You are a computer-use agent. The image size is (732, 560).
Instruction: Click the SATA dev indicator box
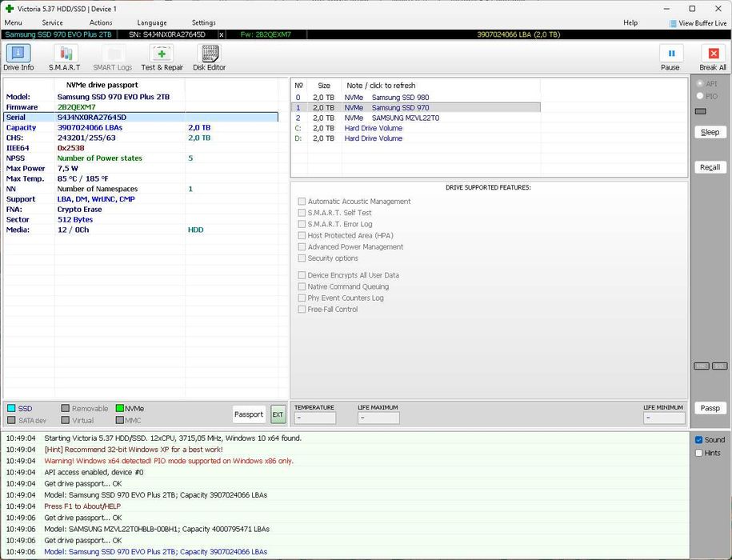click(x=12, y=421)
